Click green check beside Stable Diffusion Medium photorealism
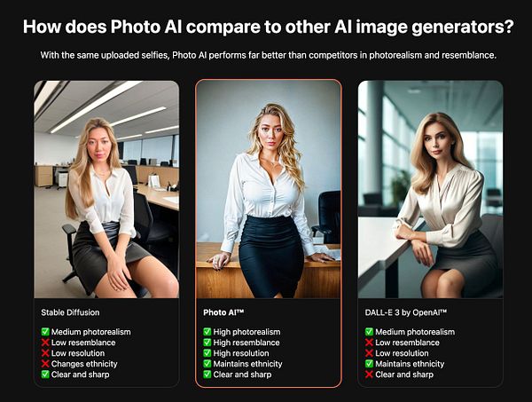This screenshot has width=532, height=402. pos(45,332)
